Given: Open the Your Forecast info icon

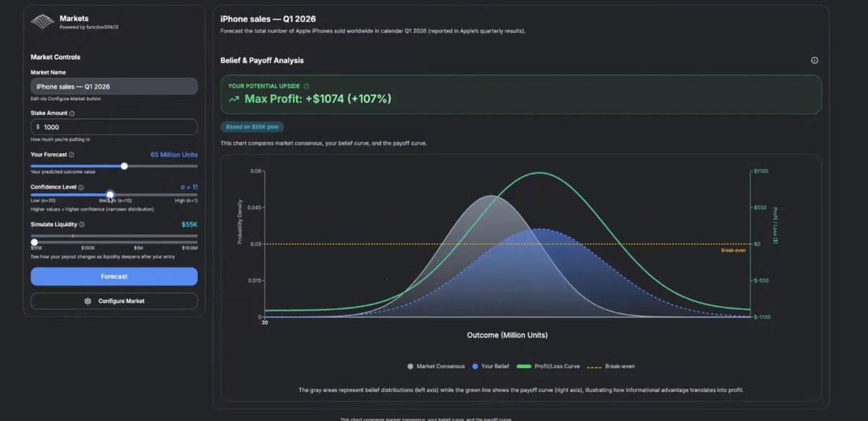Looking at the screenshot, I should (71, 155).
